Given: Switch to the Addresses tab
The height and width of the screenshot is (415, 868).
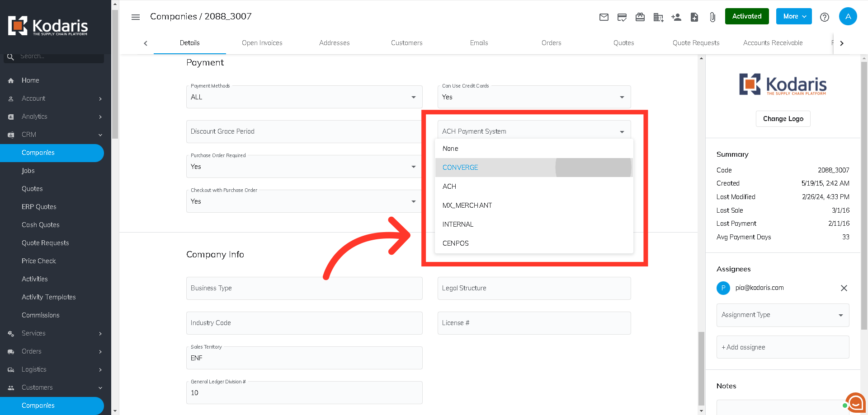Looking at the screenshot, I should coord(335,43).
